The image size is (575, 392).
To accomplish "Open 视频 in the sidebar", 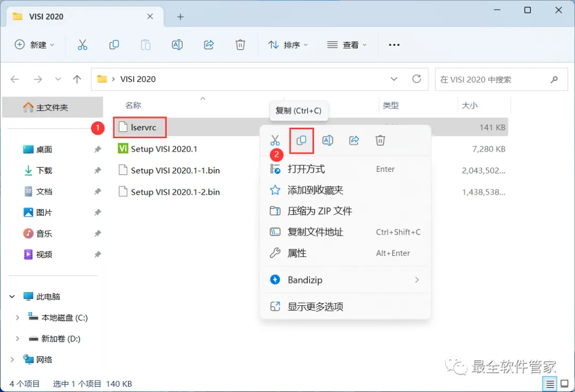I will (44, 254).
